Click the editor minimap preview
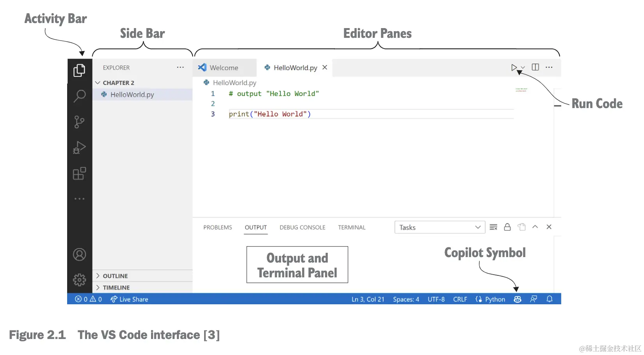This screenshot has width=644, height=355. (x=521, y=90)
